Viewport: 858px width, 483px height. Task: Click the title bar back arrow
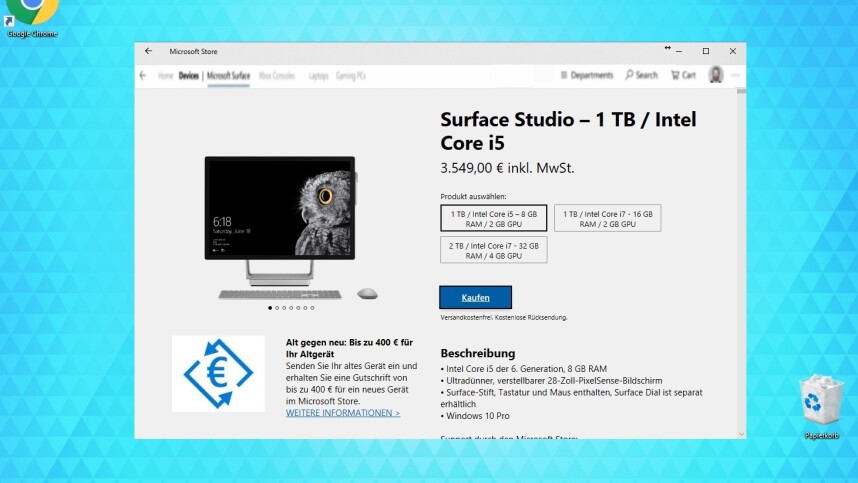[x=148, y=51]
